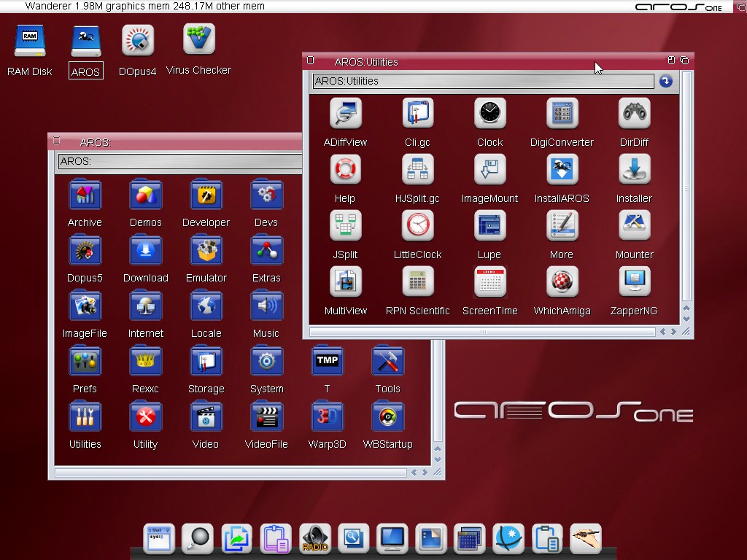747x560 pixels.
Task: Click the AROS:Utilities path input field
Action: click(481, 81)
